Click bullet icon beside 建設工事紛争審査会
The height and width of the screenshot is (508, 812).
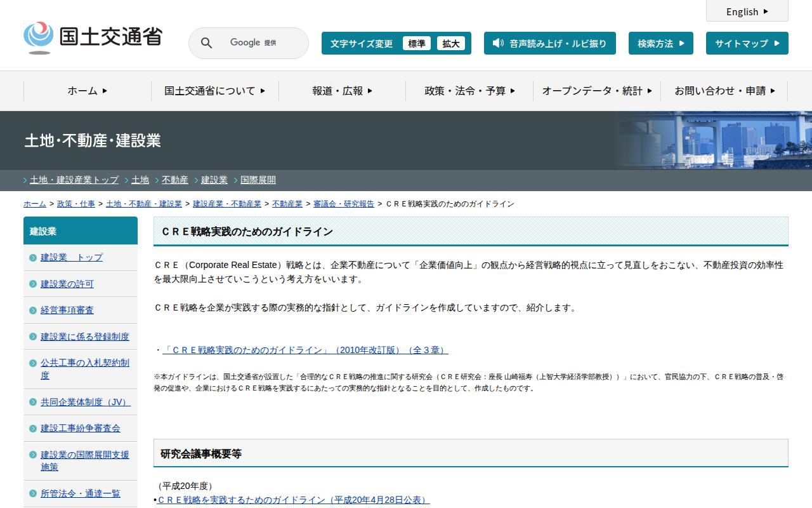pos(33,429)
